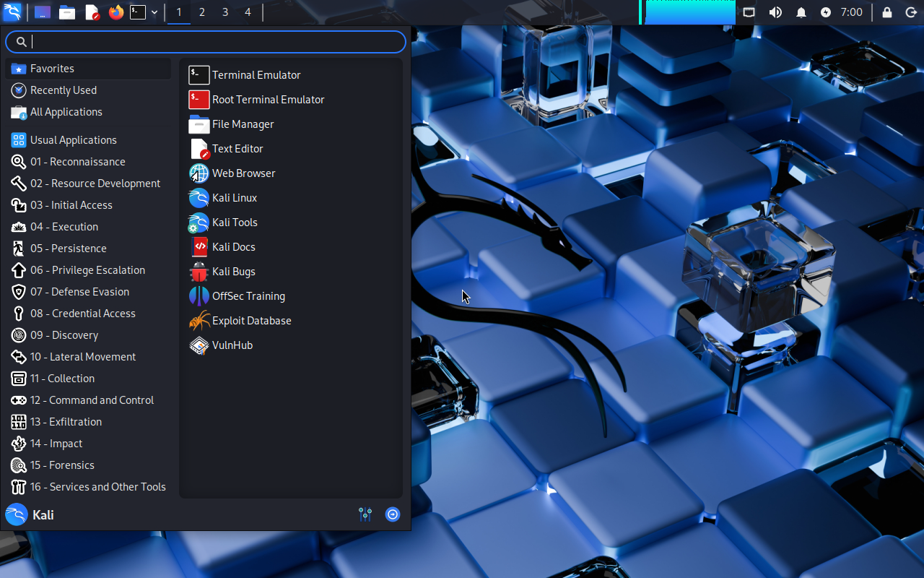Open the notifications bell in panel

point(801,12)
